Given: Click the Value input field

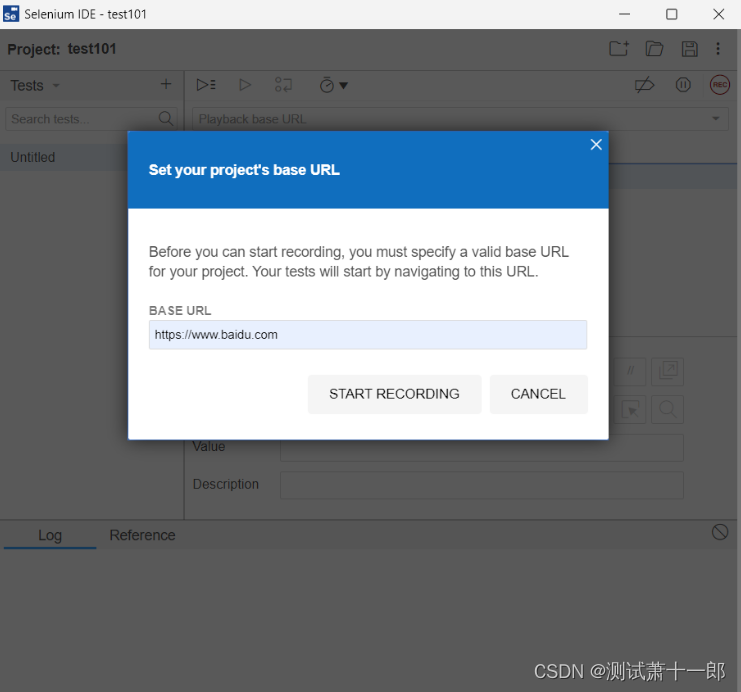Looking at the screenshot, I should [482, 447].
